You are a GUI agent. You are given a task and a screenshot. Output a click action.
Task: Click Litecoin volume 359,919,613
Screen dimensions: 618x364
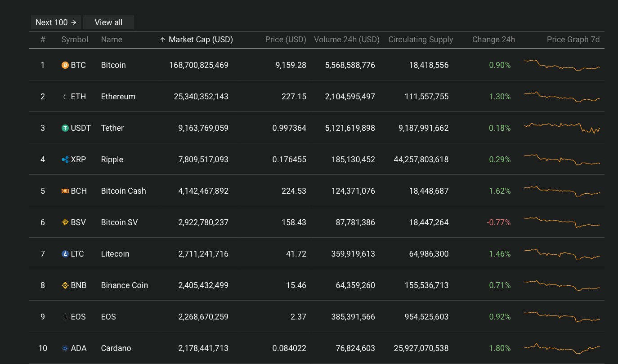tap(353, 254)
